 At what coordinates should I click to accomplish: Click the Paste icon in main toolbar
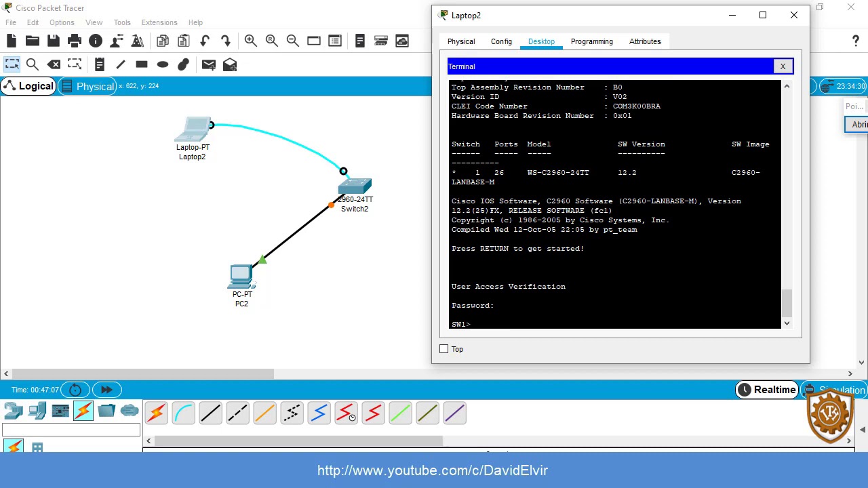coord(184,41)
